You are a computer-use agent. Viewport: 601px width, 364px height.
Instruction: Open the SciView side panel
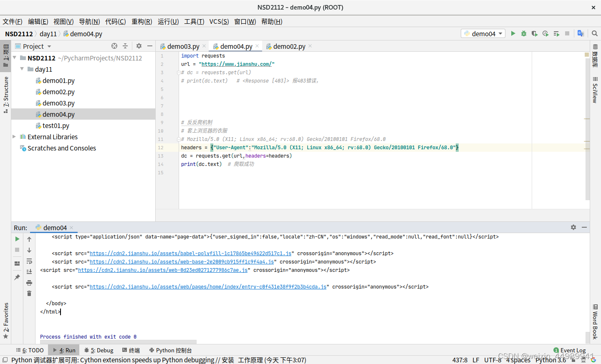point(595,90)
